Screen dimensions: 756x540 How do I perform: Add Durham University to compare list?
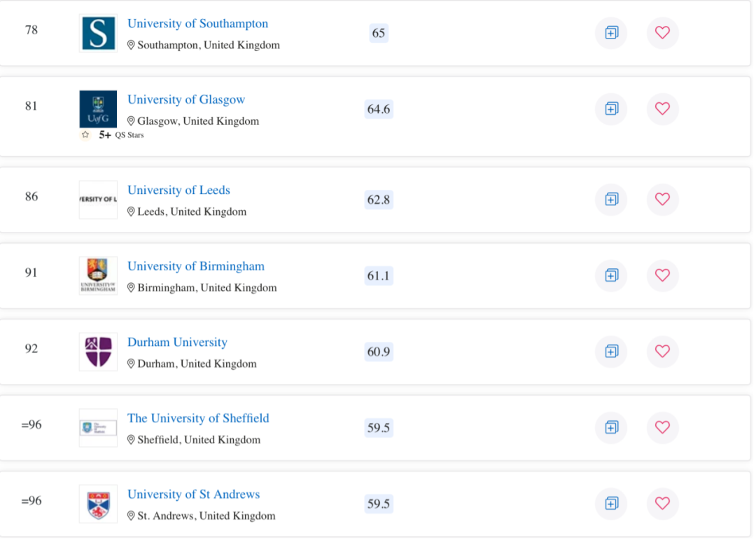point(611,352)
